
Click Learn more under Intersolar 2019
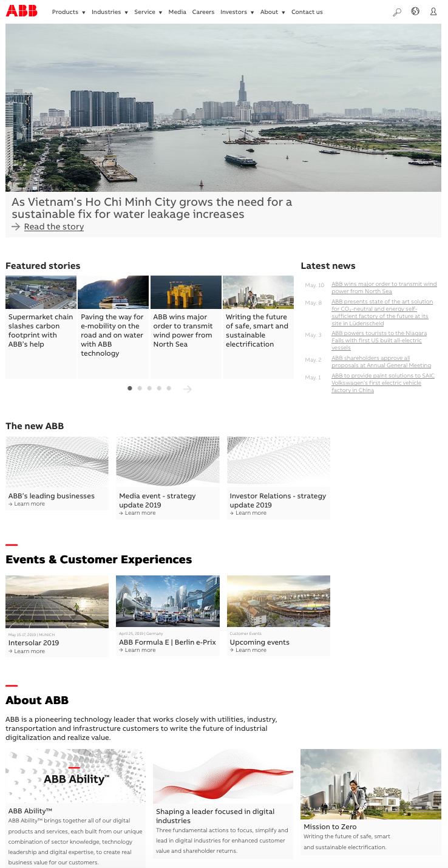(27, 651)
